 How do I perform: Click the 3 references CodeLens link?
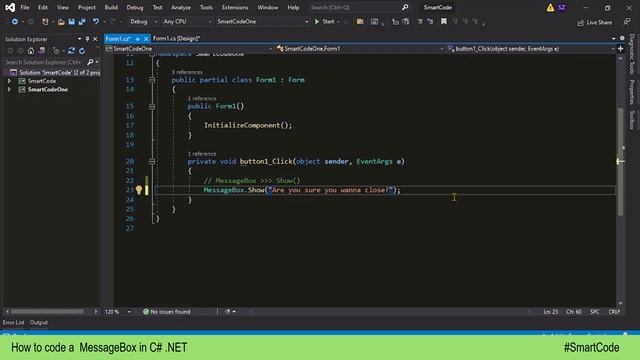tap(187, 72)
